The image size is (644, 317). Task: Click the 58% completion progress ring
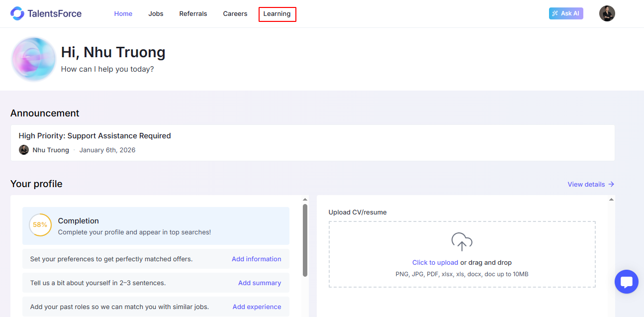point(40,225)
